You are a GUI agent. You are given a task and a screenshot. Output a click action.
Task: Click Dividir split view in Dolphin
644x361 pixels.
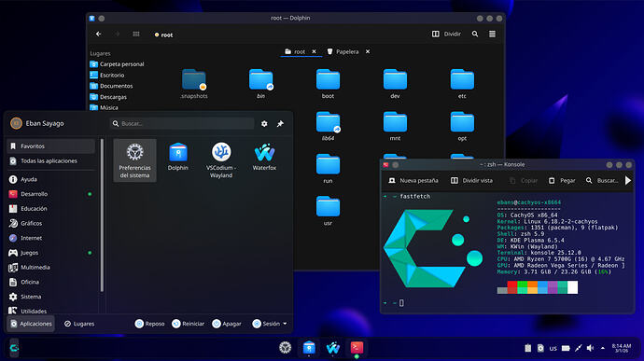[x=446, y=35]
